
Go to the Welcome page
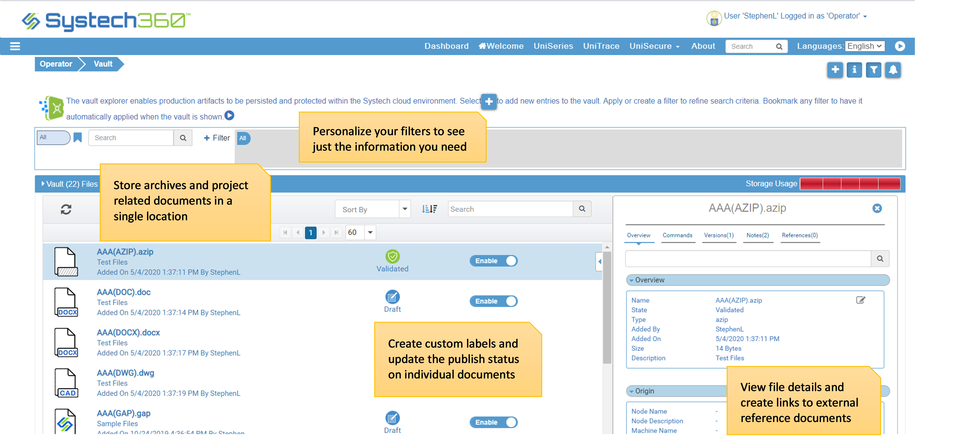pyautogui.click(x=501, y=46)
